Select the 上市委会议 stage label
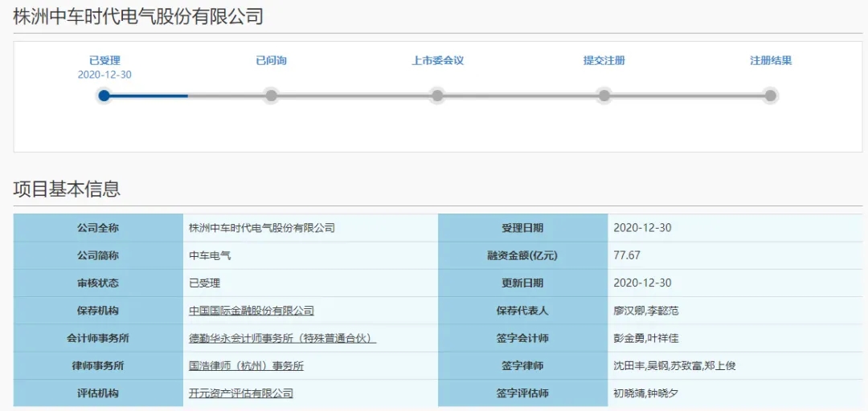Viewport: 868px width, 411px height. pyautogui.click(x=437, y=61)
